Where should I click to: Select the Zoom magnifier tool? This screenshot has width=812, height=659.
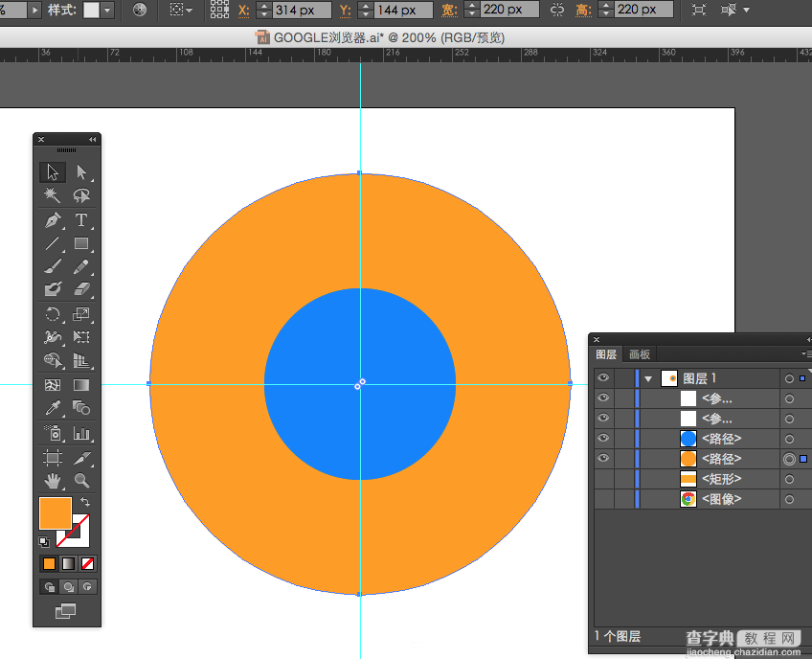(x=81, y=481)
